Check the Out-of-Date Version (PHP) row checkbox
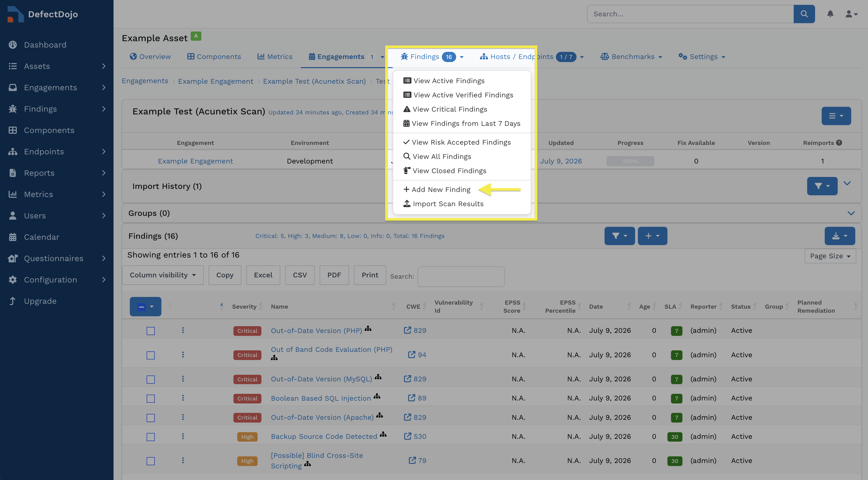This screenshot has height=480, width=868. (151, 331)
